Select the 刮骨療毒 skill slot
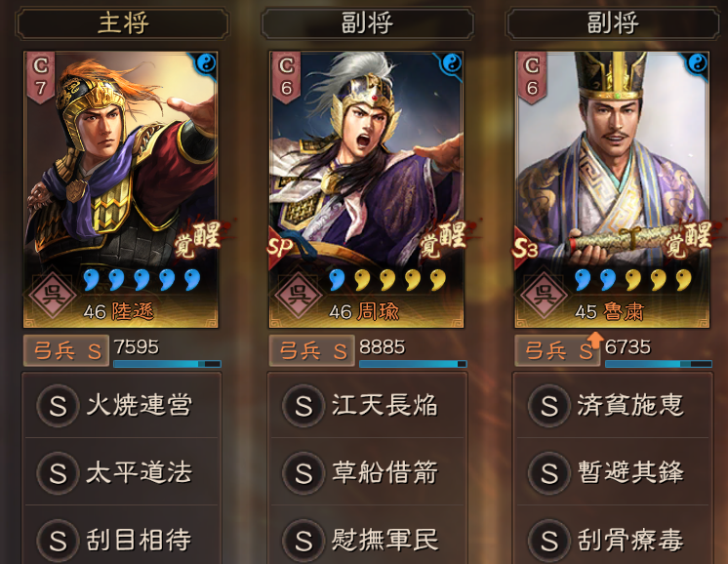 (613, 540)
